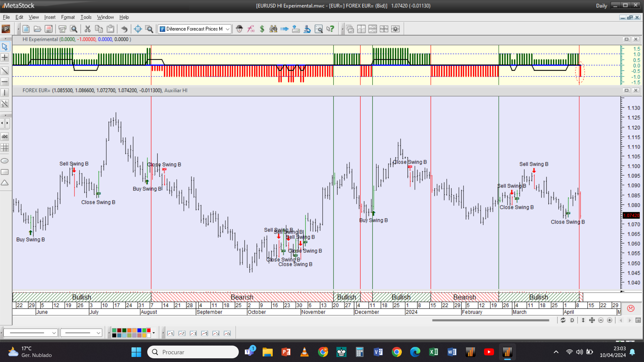Expand the color palette arrow
Image resolution: width=644 pixels, height=362 pixels.
click(154, 333)
